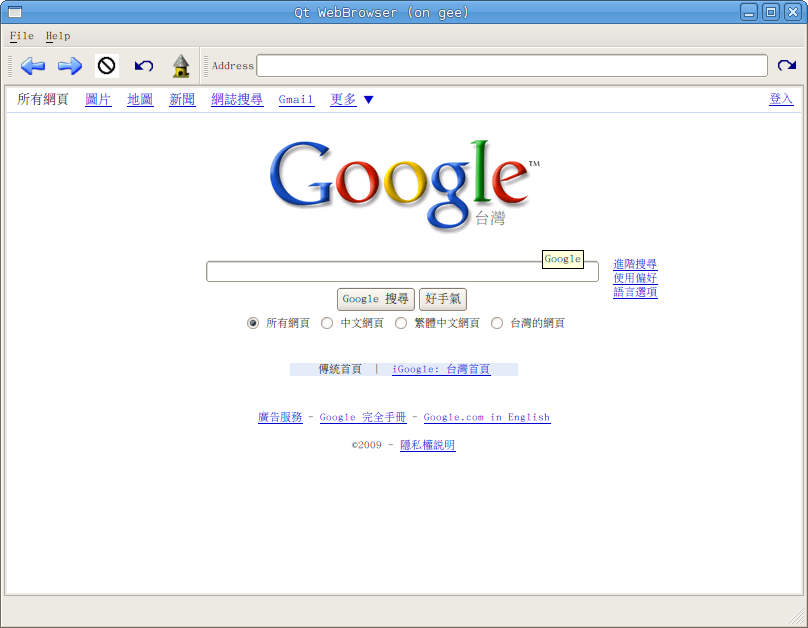Screen dimensions: 808x628
Task: Open the File menu
Action: [x=22, y=36]
